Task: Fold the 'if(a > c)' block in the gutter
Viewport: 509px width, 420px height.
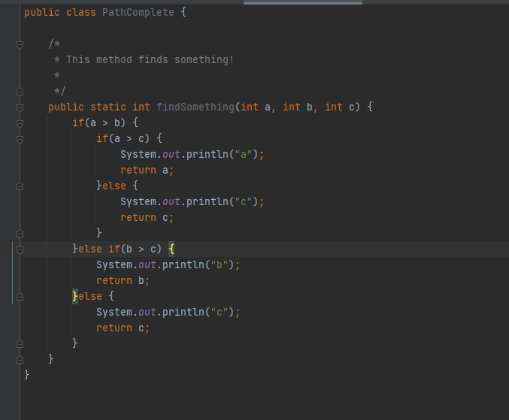Action: point(20,139)
